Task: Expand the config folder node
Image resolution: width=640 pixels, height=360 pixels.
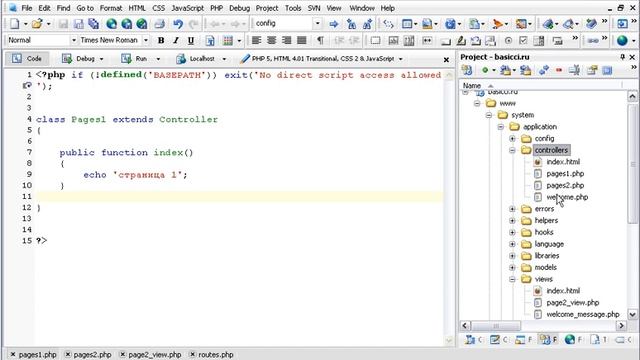Action: (512, 138)
